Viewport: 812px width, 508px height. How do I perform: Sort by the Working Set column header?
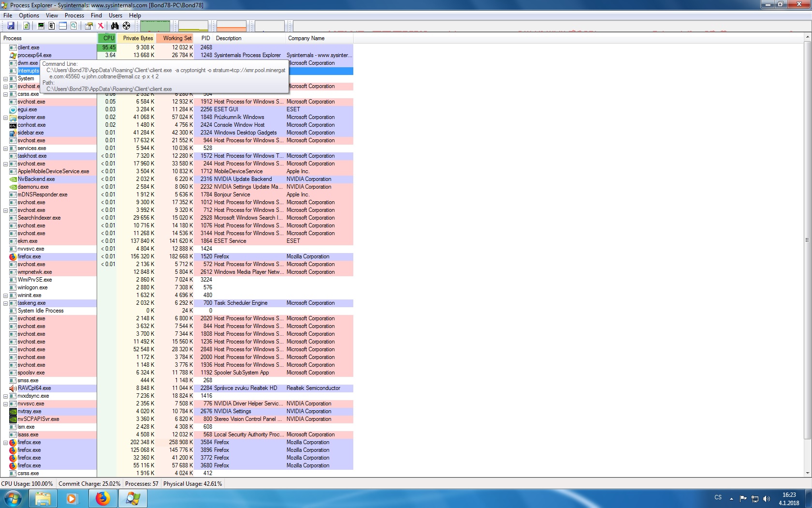[175, 38]
